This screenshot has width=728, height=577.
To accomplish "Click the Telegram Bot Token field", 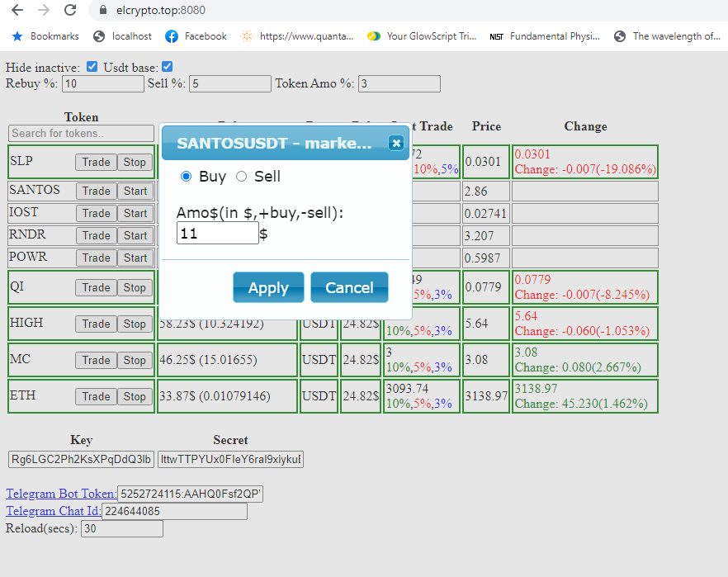I will click(x=191, y=494).
